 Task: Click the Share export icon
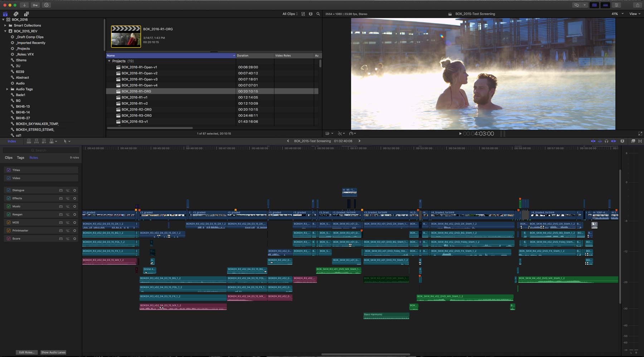tap(637, 5)
